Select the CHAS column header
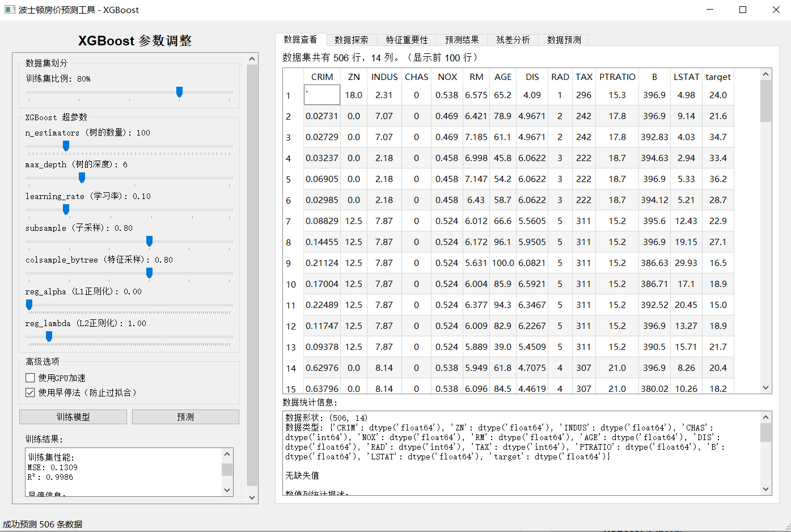Viewport: 791px width, 532px height. coord(416,77)
